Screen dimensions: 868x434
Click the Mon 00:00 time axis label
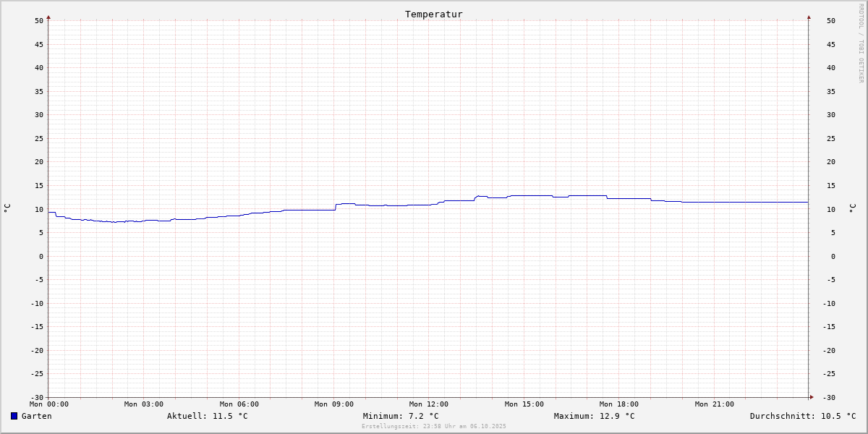pyautogui.click(x=49, y=404)
